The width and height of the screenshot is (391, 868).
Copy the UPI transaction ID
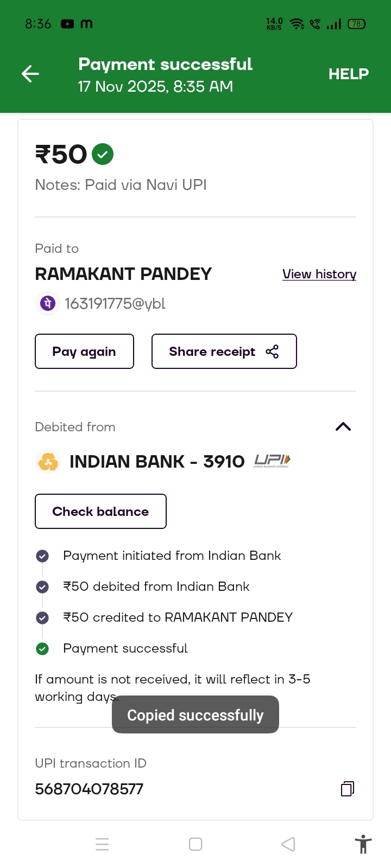[x=348, y=789]
